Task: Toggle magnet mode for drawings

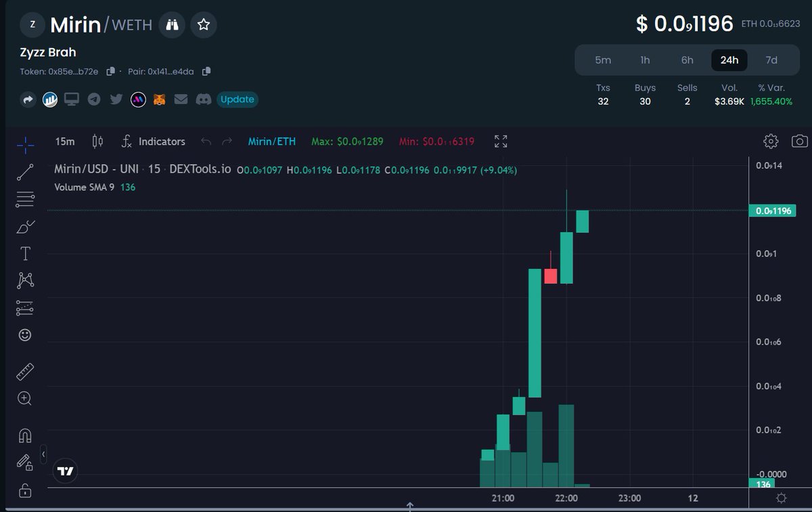Action: click(25, 435)
